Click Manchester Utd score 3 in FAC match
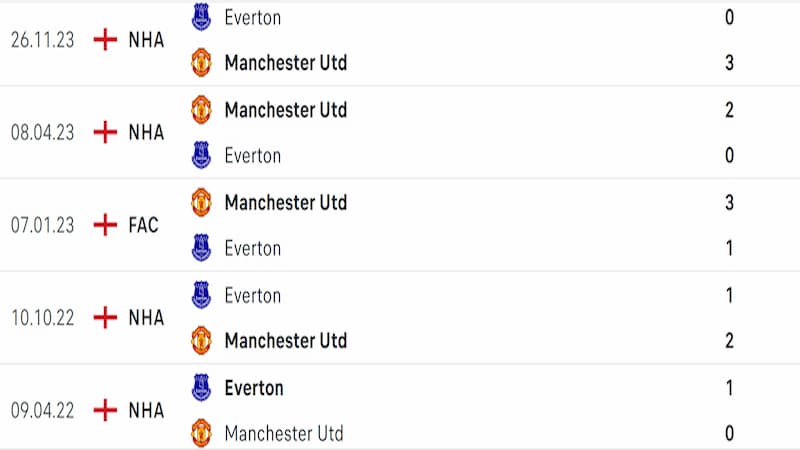Screen dimensions: 800x450 pos(730,203)
